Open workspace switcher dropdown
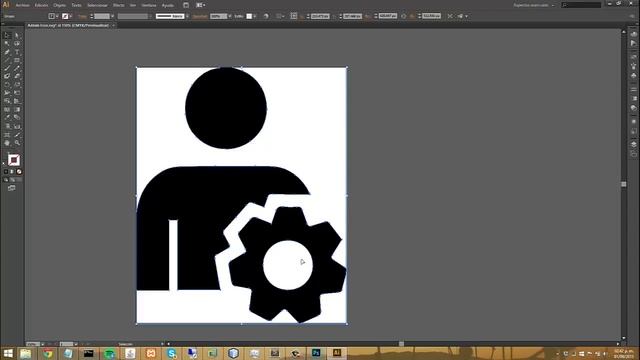 point(535,5)
